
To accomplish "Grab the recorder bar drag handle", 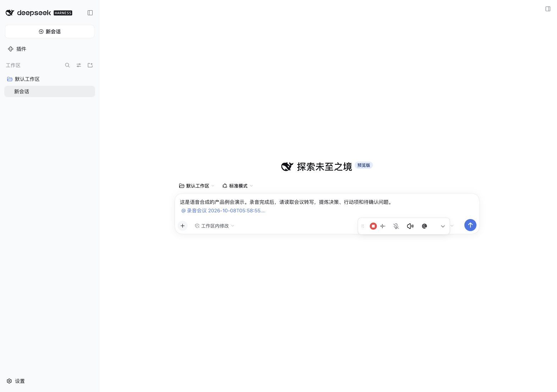I will [363, 226].
